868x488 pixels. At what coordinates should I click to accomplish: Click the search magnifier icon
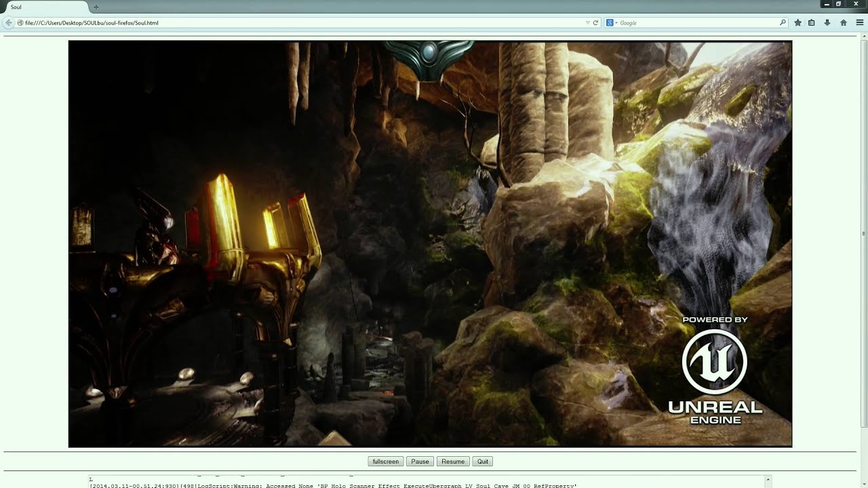pos(783,23)
